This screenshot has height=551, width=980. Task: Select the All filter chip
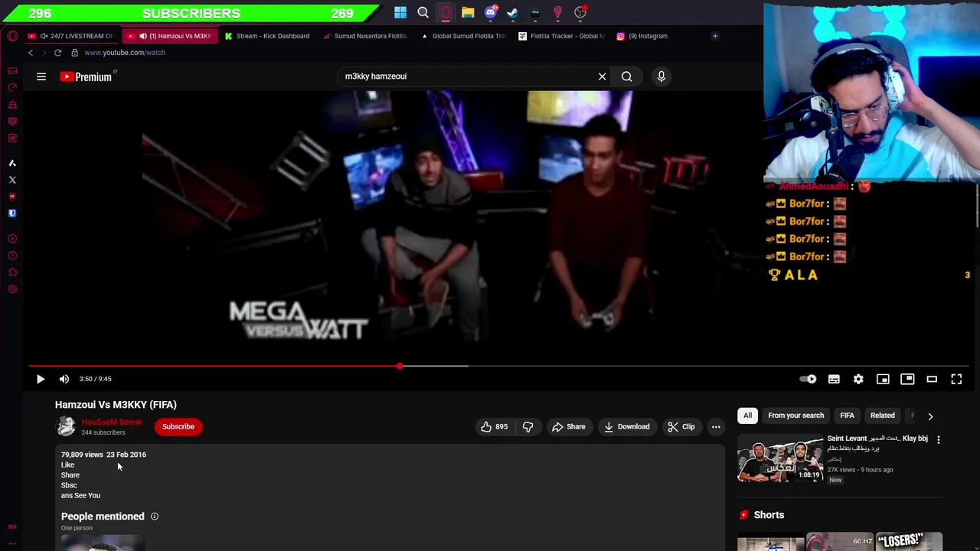click(747, 416)
